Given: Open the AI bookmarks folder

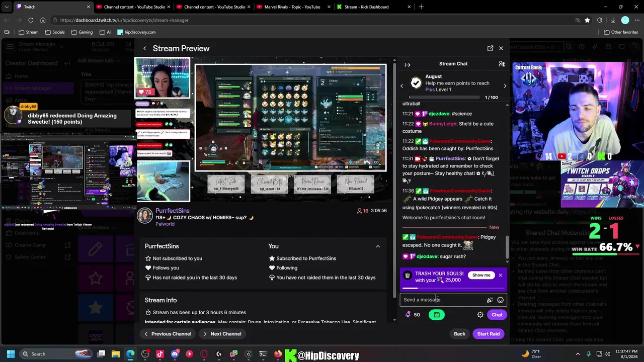Looking at the screenshot, I should pos(105,32).
